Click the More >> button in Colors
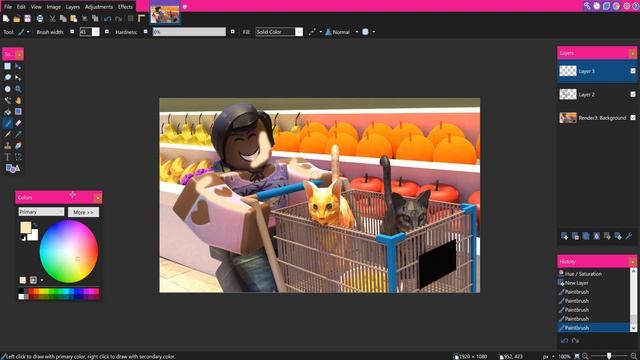This screenshot has width=640, height=360. click(x=83, y=212)
